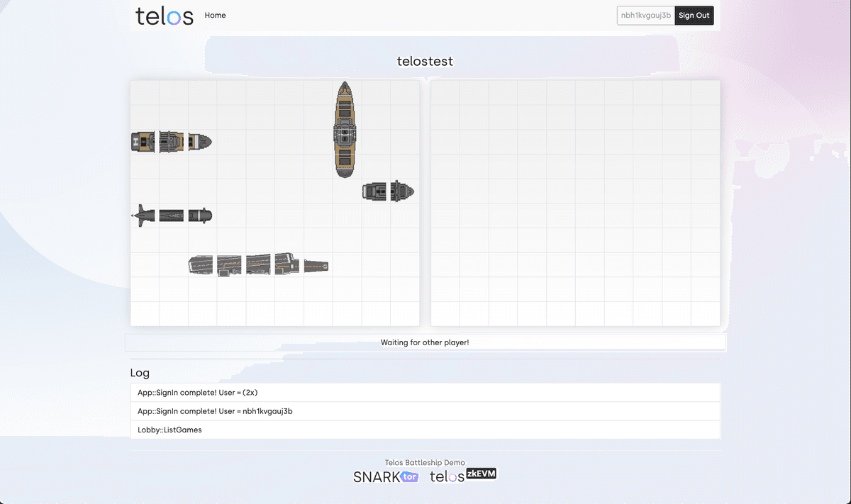Click the telos zkEVM footer logo
Screen dimensions: 851x504
464,476
